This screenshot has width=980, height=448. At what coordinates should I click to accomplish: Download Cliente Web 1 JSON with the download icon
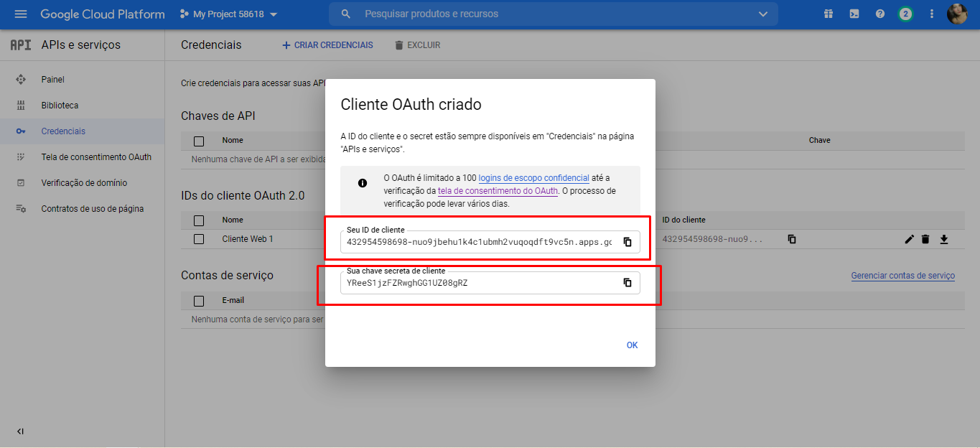(944, 239)
